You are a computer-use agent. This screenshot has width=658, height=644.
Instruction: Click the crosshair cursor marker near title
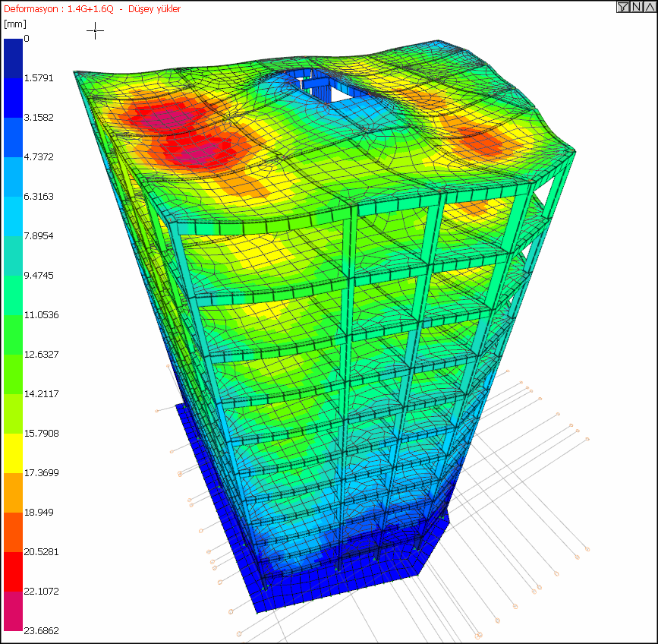95,30
